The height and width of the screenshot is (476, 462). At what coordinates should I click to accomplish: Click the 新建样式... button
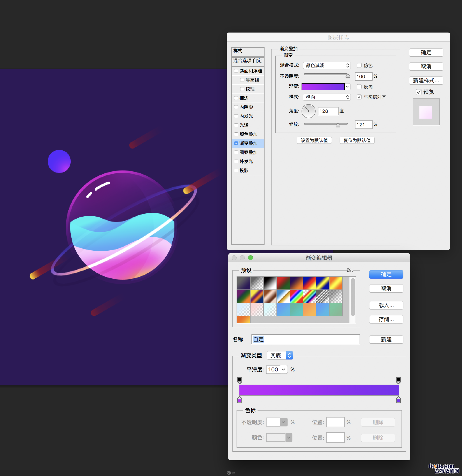pyautogui.click(x=426, y=80)
